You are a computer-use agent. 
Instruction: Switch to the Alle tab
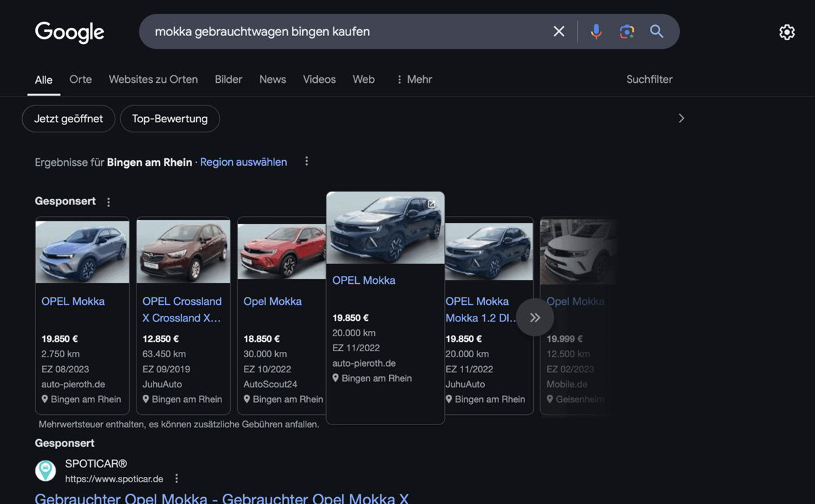[x=43, y=79]
